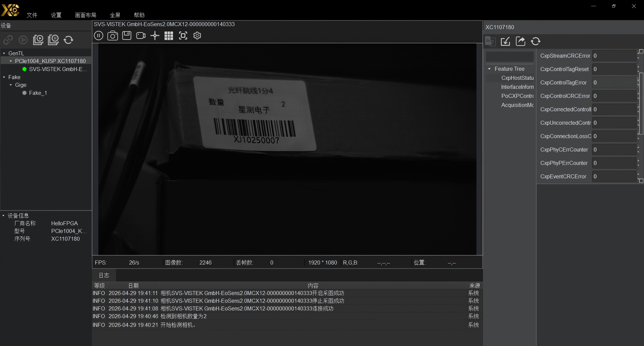Fit image to window
644x346 pixels.
[183, 36]
